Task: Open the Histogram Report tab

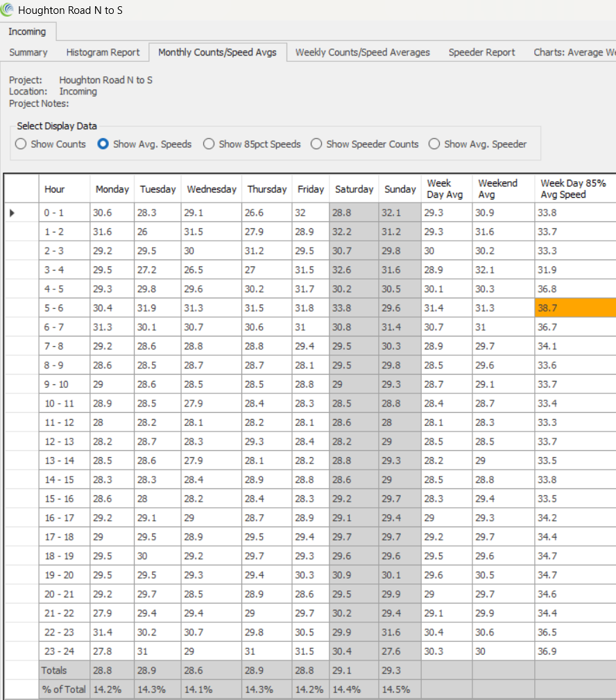Action: click(103, 52)
